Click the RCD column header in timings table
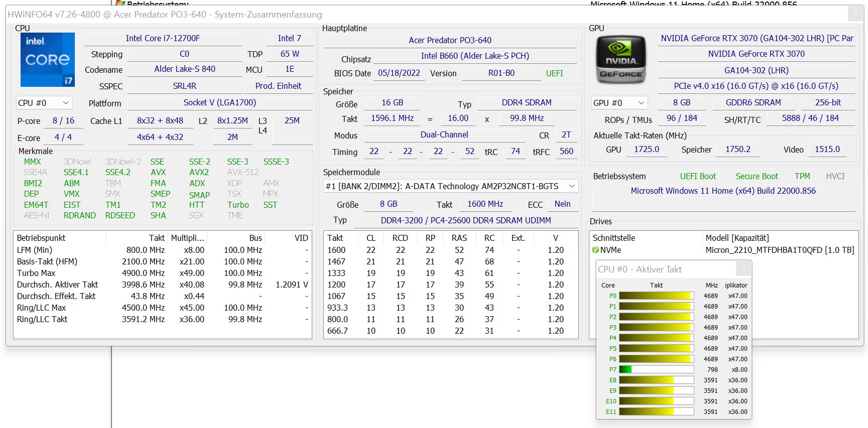Viewport: 868px width, 428px height. (x=400, y=238)
